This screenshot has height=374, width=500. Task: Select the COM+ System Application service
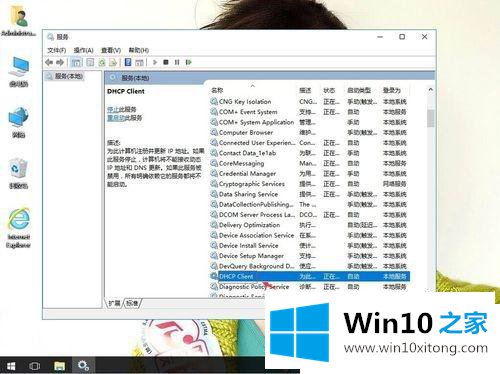coord(309,122)
